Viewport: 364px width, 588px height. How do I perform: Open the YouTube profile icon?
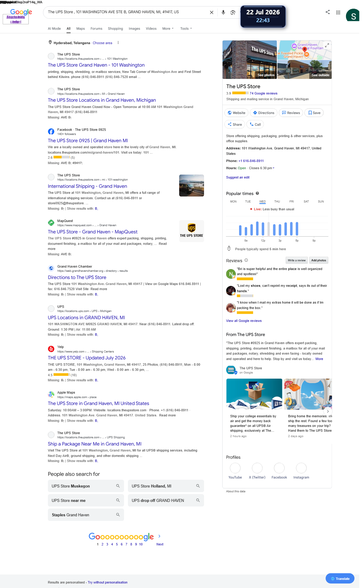[235, 468]
